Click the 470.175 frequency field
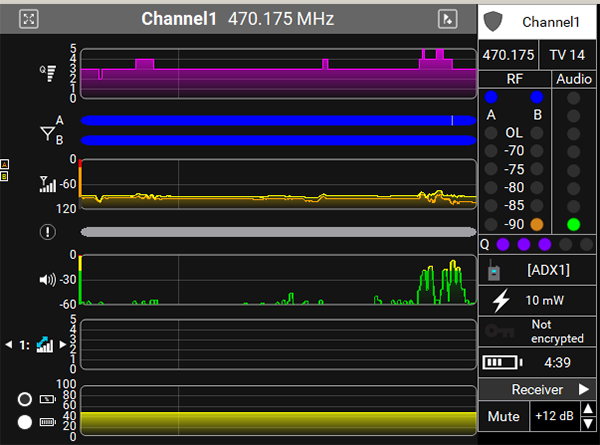 click(508, 55)
